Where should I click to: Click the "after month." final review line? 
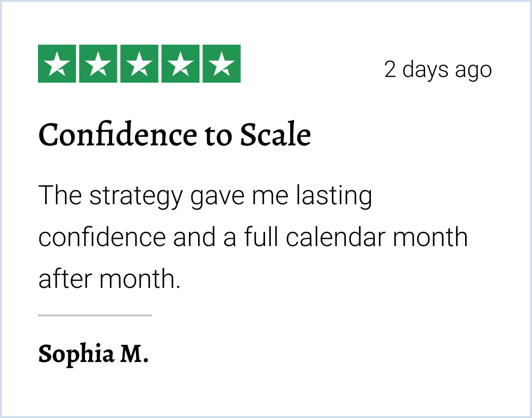[x=109, y=278]
